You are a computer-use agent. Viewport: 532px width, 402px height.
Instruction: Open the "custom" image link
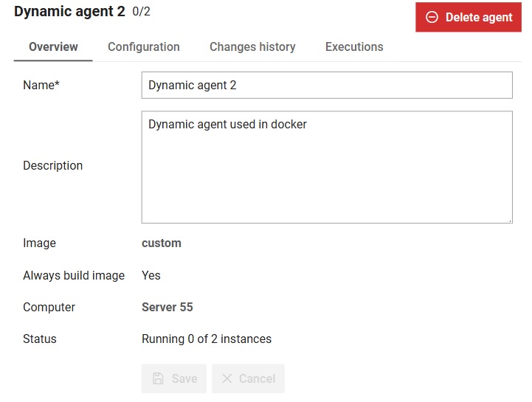[x=162, y=243]
